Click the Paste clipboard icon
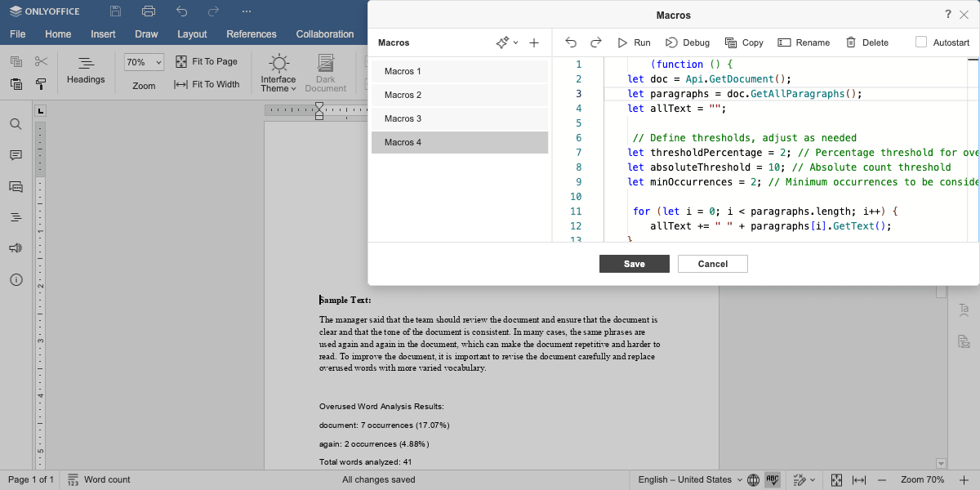980x490 pixels. tap(16, 84)
